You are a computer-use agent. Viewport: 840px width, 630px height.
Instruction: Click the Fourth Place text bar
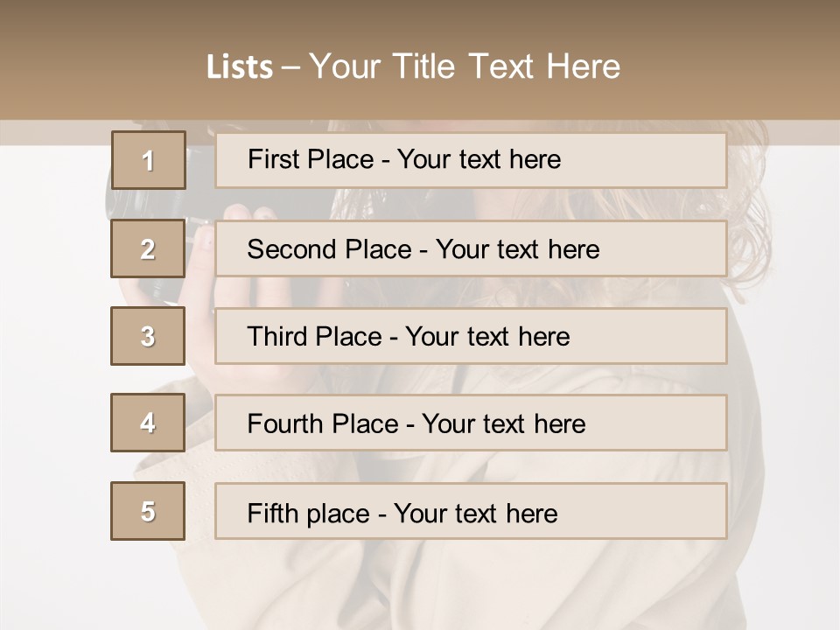471,423
